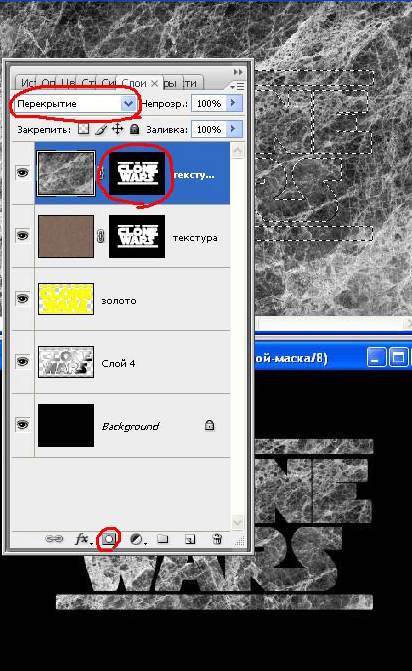Viewport: 412px width, 671px height.
Task: Toggle the Lock transparent pixels icon
Action: coord(84,129)
